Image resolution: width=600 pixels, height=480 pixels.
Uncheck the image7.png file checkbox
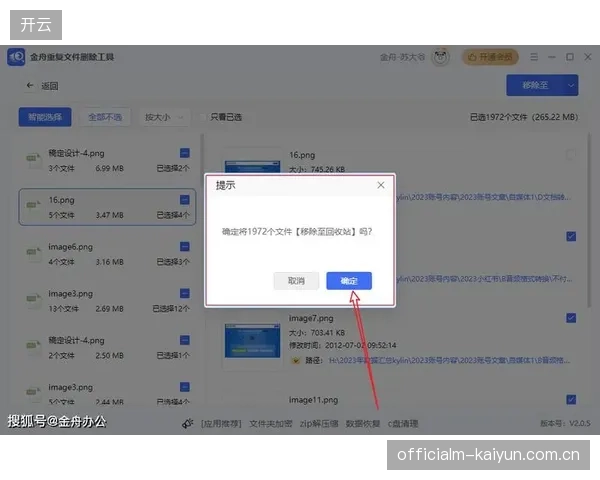point(571,318)
